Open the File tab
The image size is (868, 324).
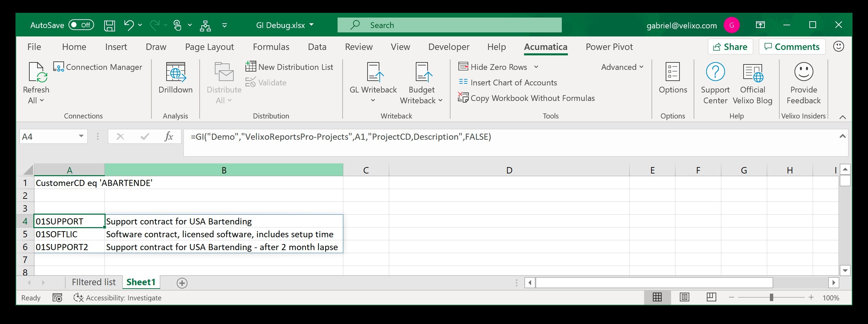click(x=34, y=47)
